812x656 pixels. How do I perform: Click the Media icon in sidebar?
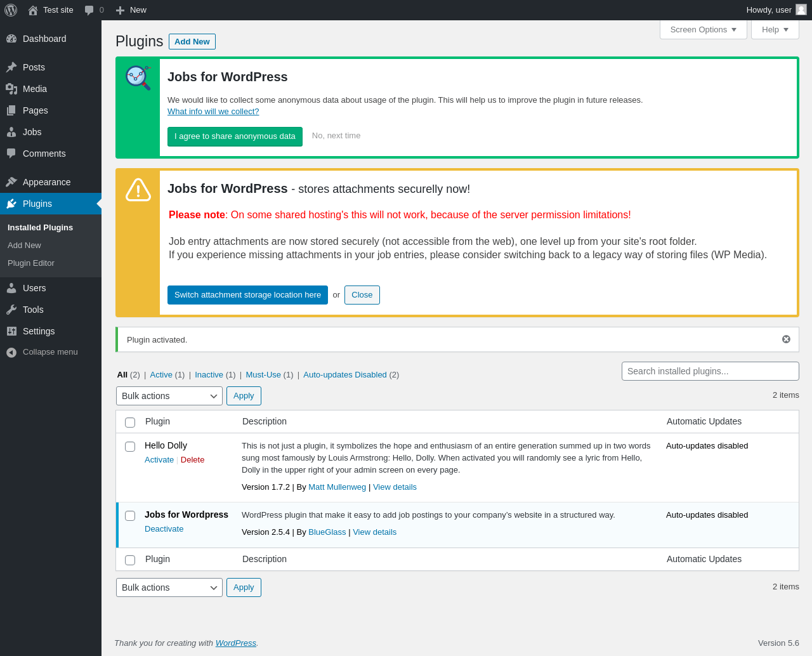point(11,89)
